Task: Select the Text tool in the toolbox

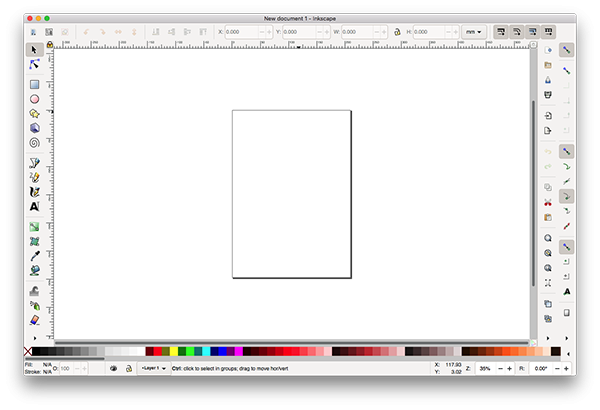Action: (34, 207)
